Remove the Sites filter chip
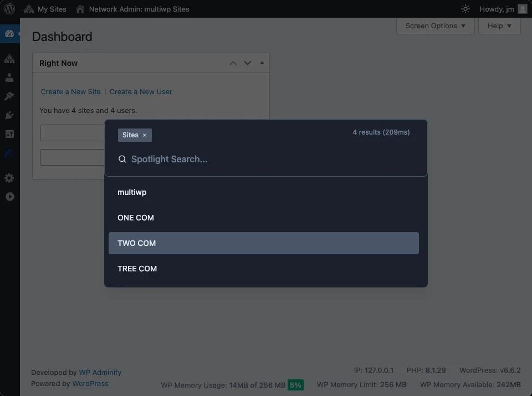The width and height of the screenshot is (532, 396). click(144, 135)
